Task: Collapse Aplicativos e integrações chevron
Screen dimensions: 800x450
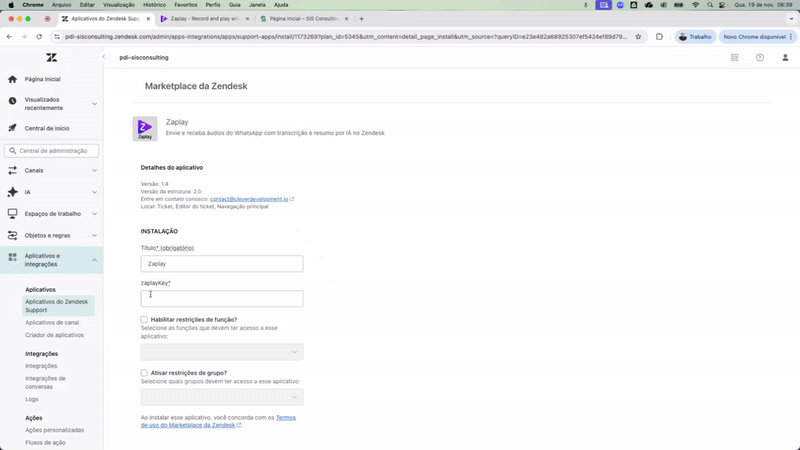Action: (x=94, y=260)
